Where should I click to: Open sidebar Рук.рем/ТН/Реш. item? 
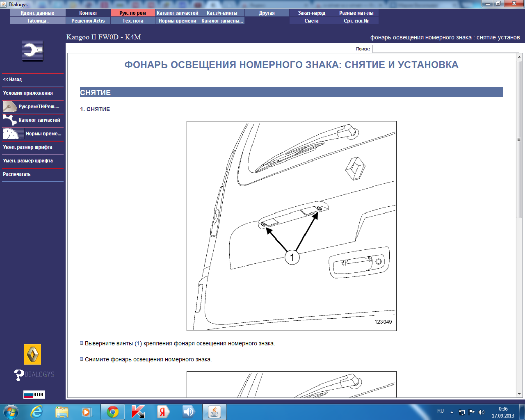pos(39,107)
